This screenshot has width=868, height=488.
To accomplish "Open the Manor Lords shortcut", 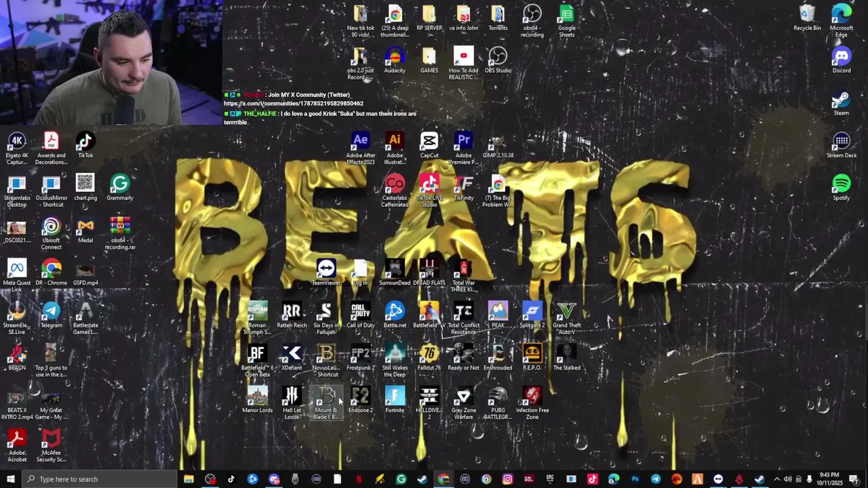I will click(257, 400).
